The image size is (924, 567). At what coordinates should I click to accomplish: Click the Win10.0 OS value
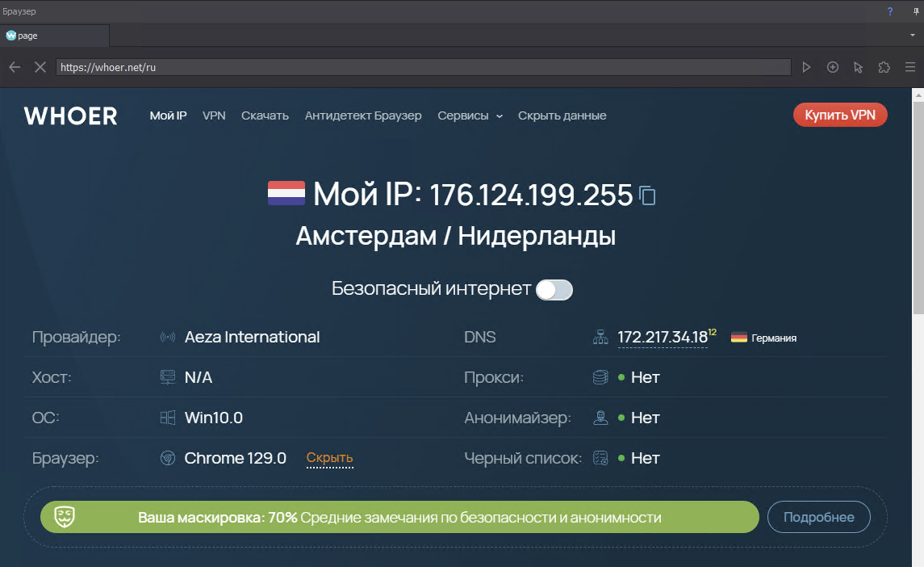[213, 418]
